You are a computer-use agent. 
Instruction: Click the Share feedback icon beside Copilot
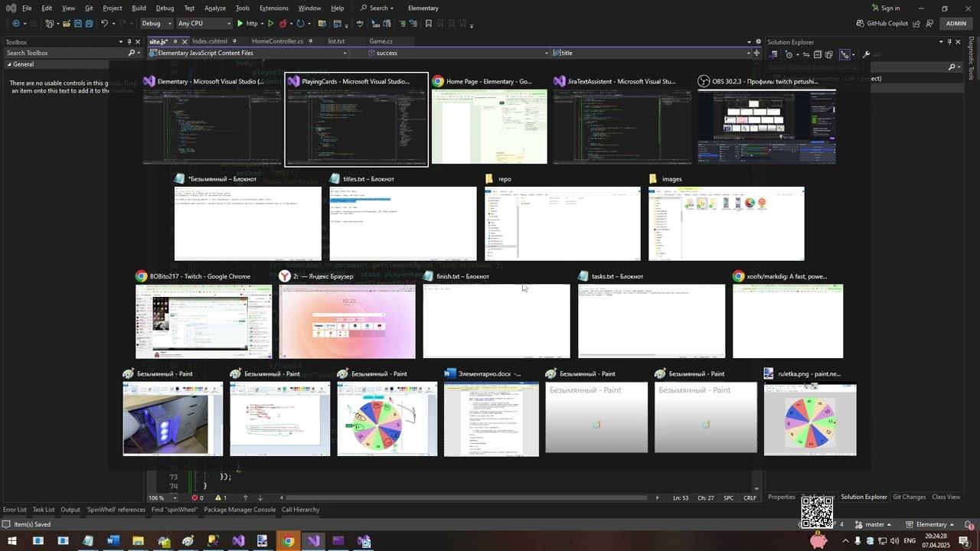pyautogui.click(x=916, y=24)
